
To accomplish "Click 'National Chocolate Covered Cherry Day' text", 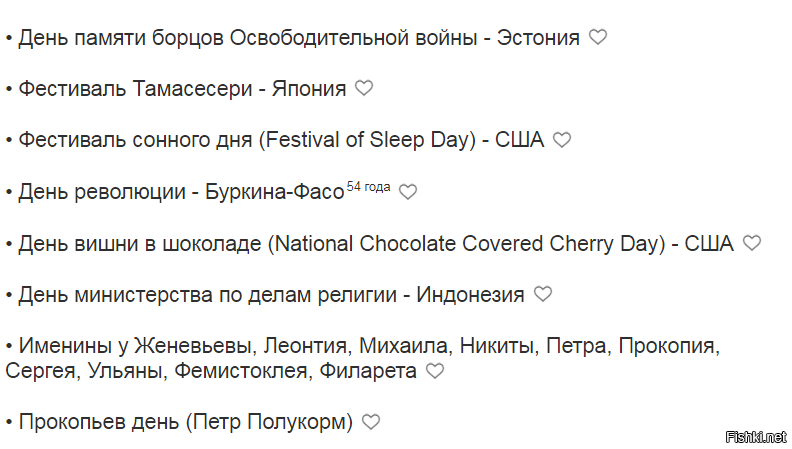I will (467, 243).
